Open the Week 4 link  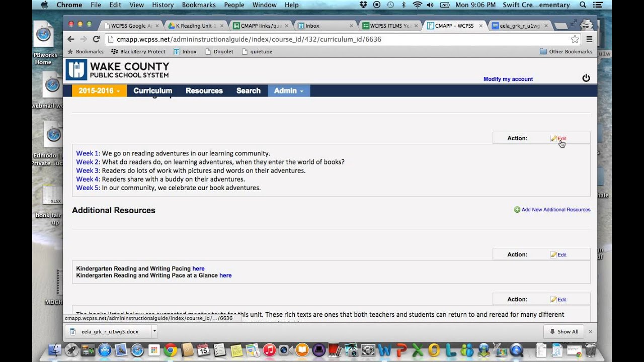88,179
